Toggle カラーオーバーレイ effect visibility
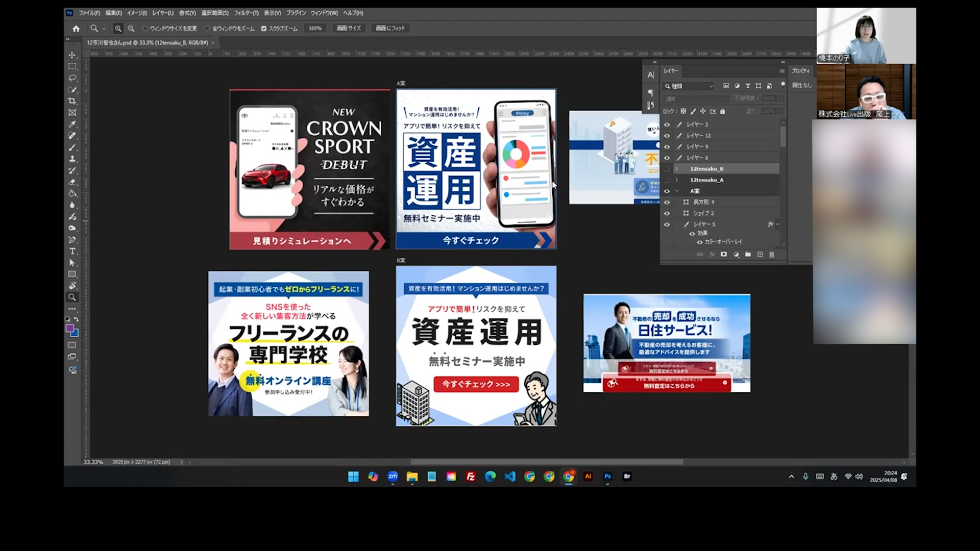The width and height of the screenshot is (980, 551). pyautogui.click(x=700, y=242)
